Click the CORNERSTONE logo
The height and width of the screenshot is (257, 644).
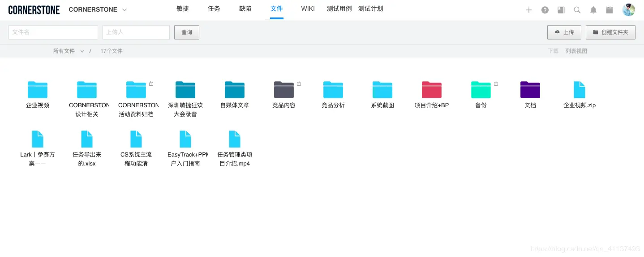[x=34, y=9]
